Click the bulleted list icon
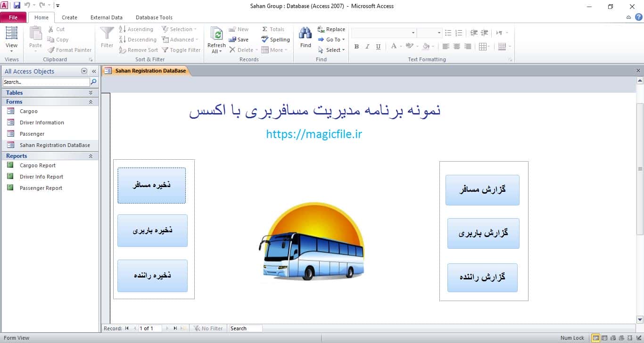Viewport: 644px width, 343px height. (448, 33)
